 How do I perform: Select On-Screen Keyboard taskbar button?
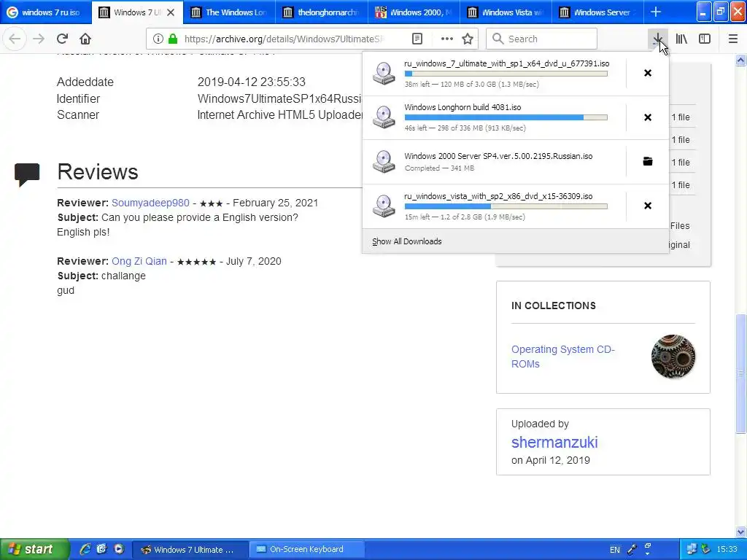(307, 550)
